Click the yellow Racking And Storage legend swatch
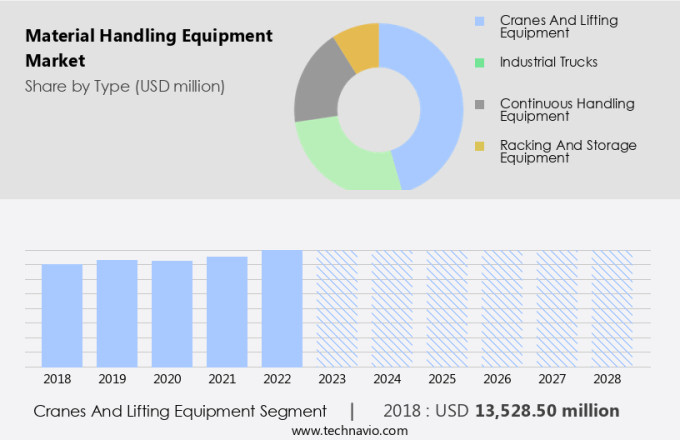 click(x=480, y=146)
